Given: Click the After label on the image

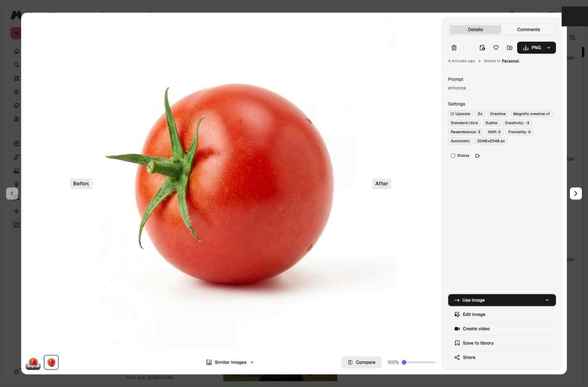Looking at the screenshot, I should [381, 184].
